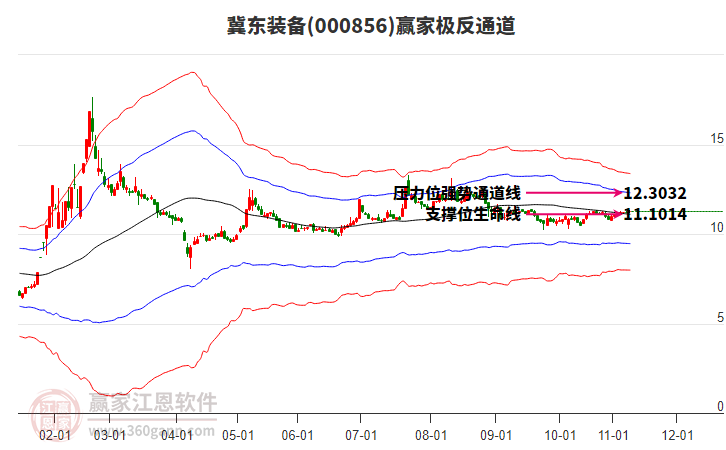Click the y-axis label 15
The image size is (726, 450).
point(717,138)
